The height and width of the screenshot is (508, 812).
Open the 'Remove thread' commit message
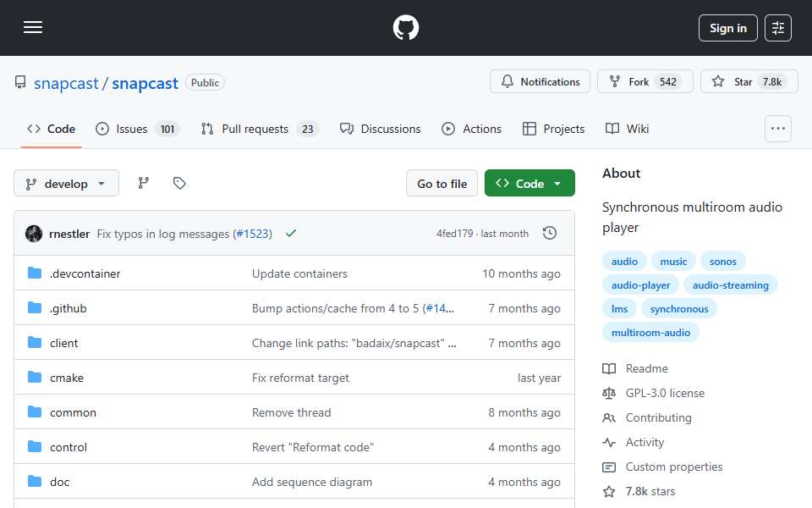(x=292, y=412)
